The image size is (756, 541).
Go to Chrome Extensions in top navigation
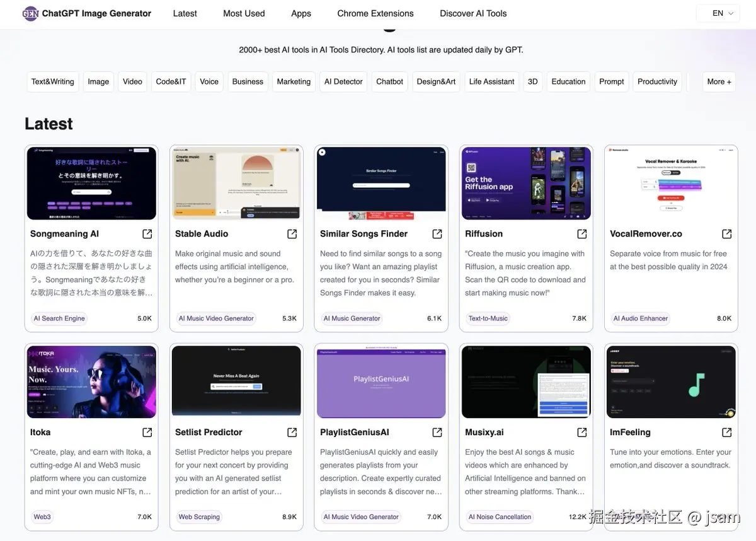(x=375, y=13)
